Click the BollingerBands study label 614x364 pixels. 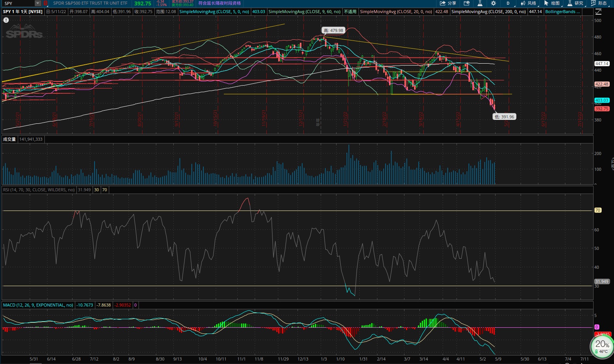[x=562, y=12]
